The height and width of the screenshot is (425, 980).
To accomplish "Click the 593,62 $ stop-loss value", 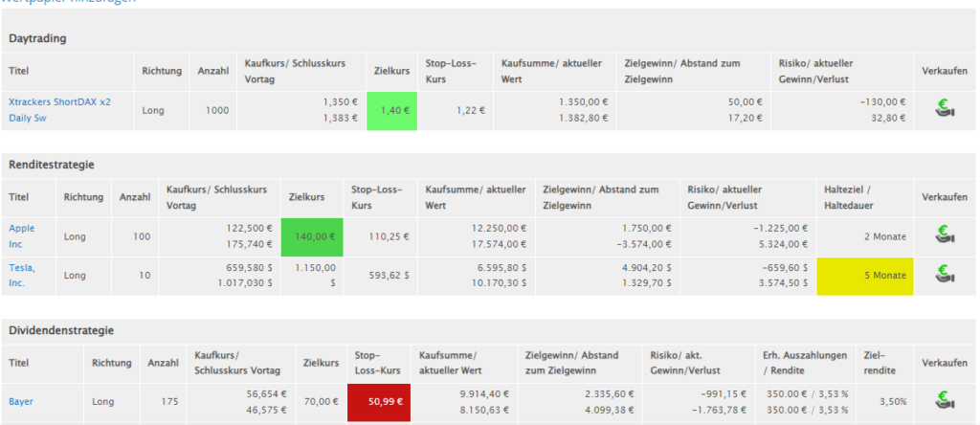I will [x=390, y=276].
